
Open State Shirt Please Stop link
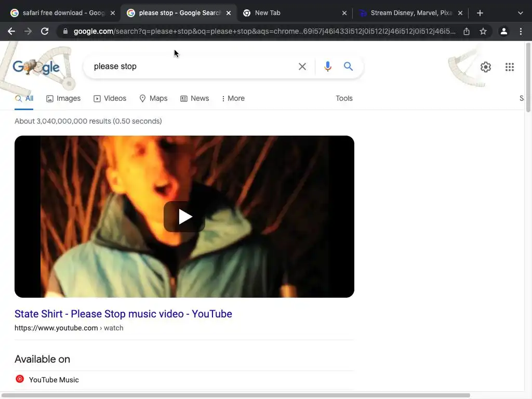123,314
